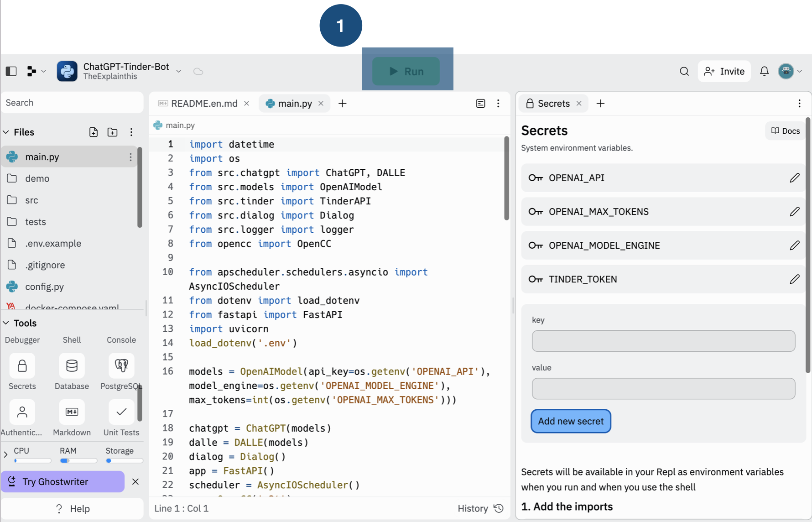Click the green Run button
812x522 pixels.
coord(406,71)
